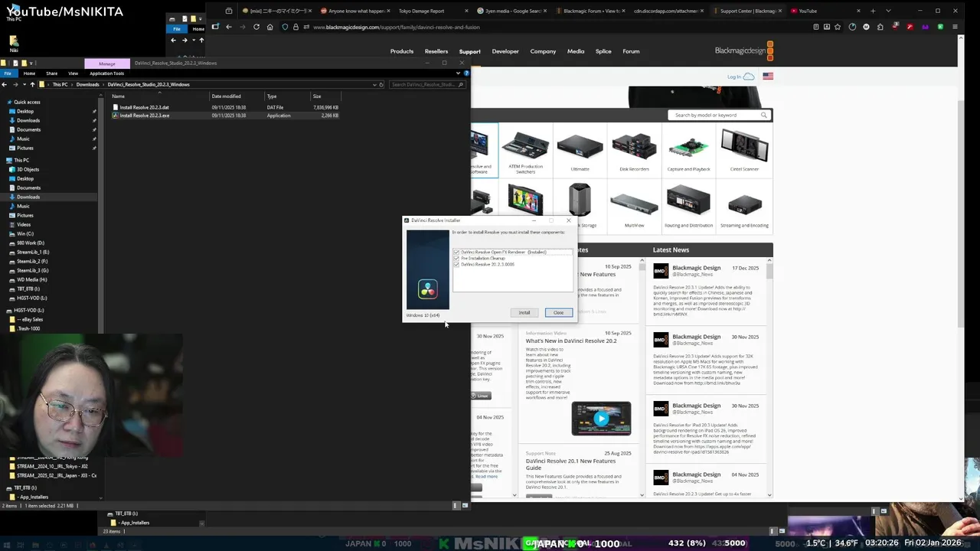Screen dimensions: 980x551
Task: Open recent locations dropdown in Explorer
Action: (x=24, y=84)
